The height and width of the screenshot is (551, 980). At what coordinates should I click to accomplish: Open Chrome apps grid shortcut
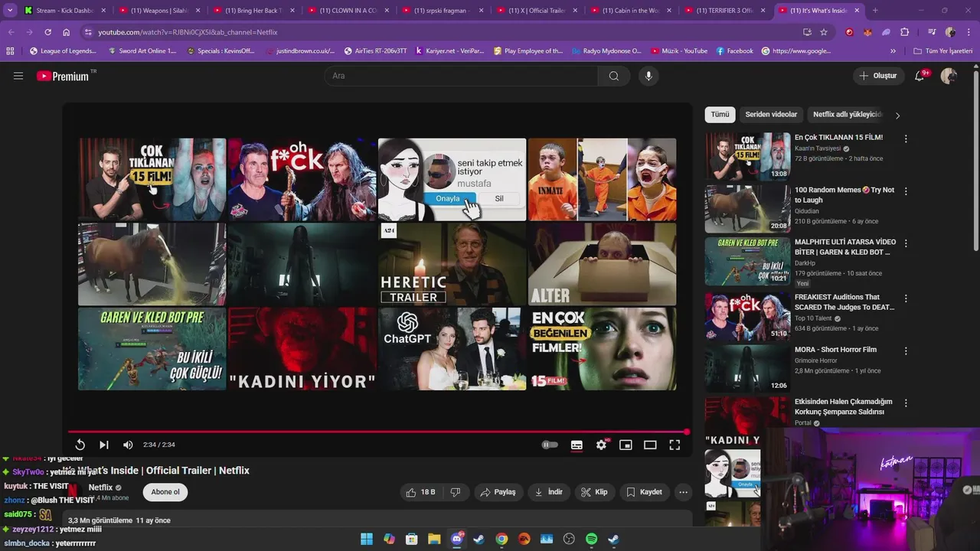[x=10, y=51]
